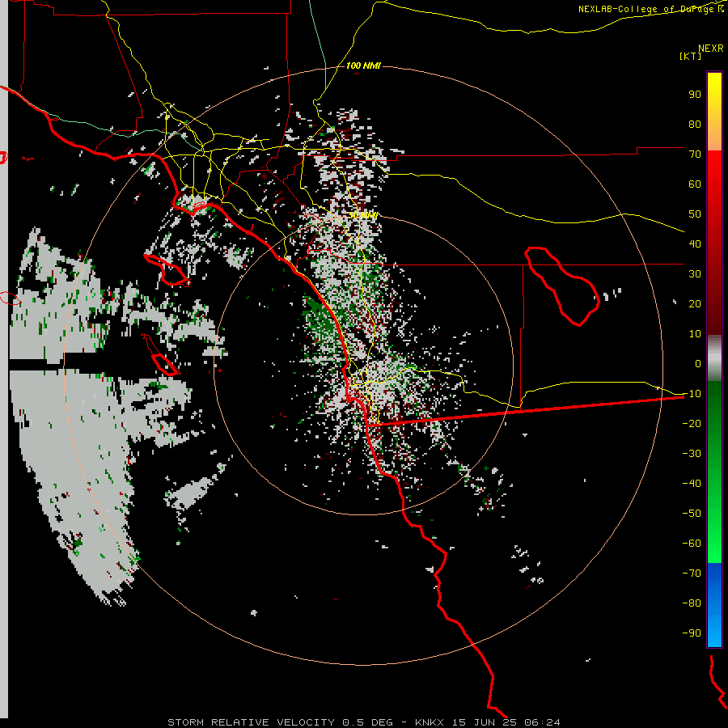Click the [KT] units label
This screenshot has height=728, width=728.
691,56
